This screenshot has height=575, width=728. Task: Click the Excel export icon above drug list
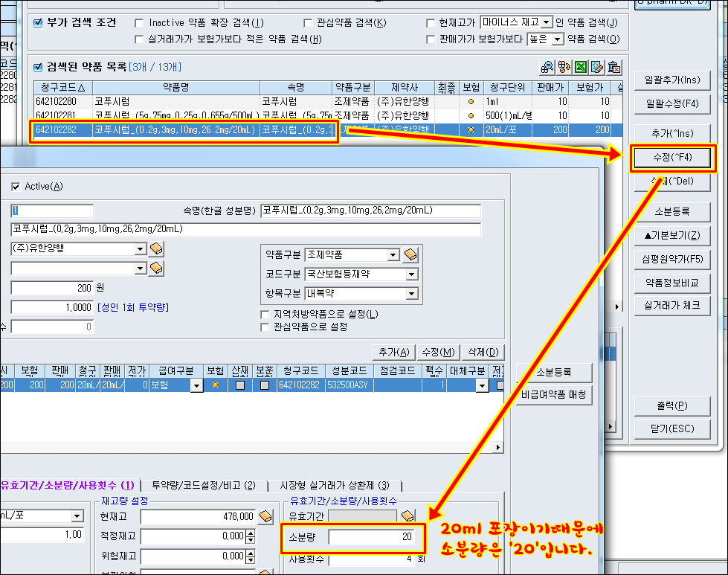click(581, 68)
